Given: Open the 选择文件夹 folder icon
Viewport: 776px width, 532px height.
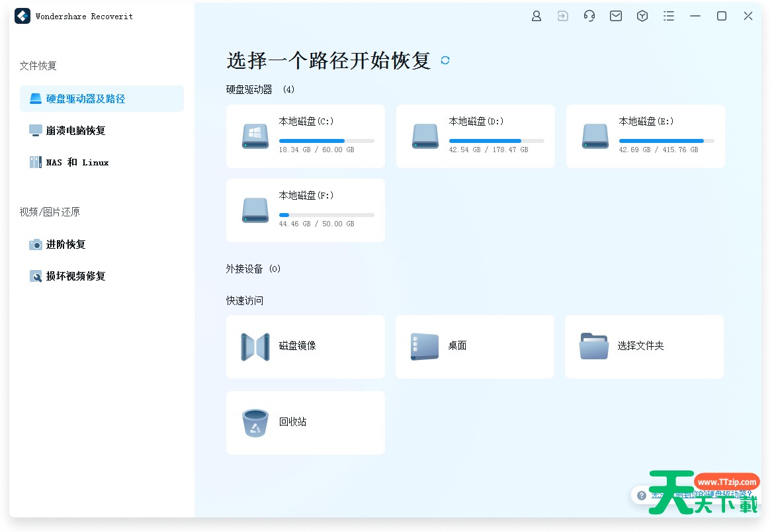Looking at the screenshot, I should coord(594,346).
